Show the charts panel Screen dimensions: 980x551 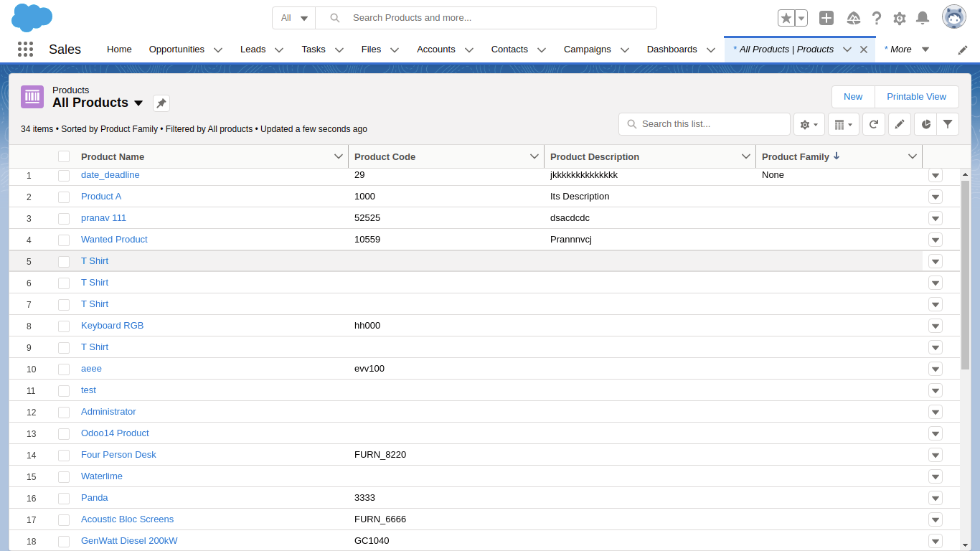point(925,124)
